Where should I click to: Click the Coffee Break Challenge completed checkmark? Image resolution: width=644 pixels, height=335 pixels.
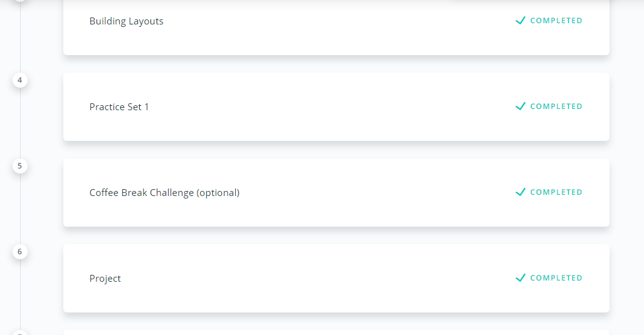(520, 192)
